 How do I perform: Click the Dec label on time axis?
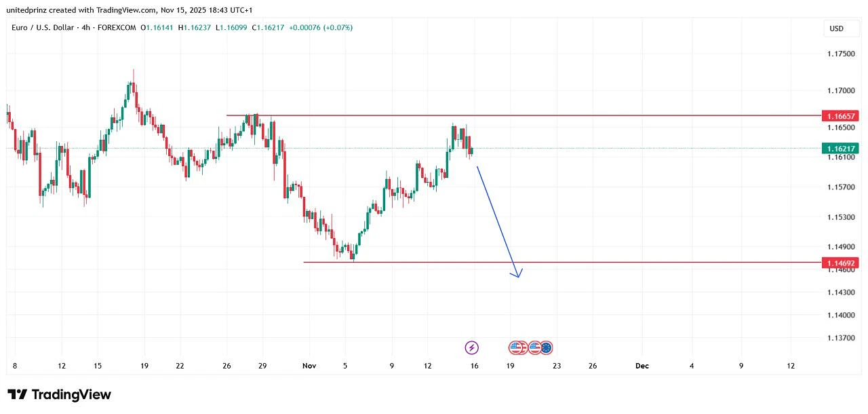pyautogui.click(x=642, y=366)
